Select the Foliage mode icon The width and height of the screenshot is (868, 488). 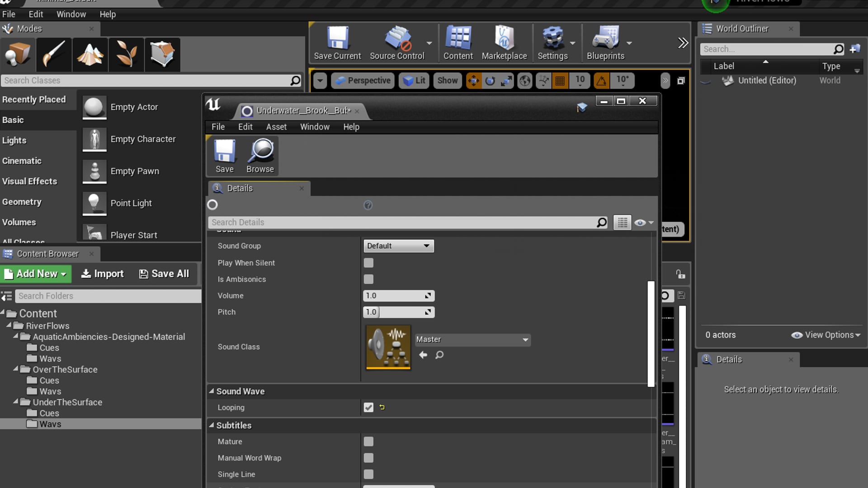(x=126, y=54)
